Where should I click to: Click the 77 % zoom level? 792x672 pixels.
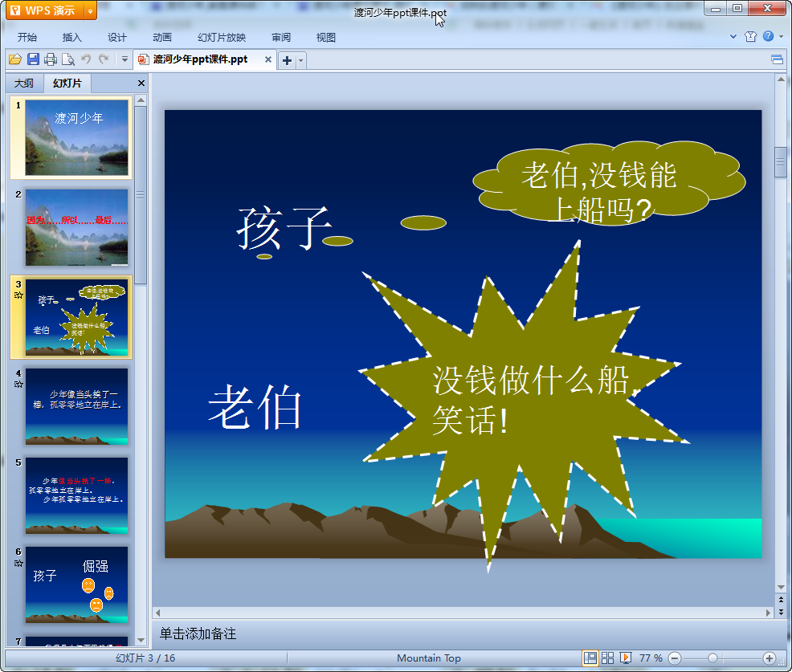pos(651,658)
